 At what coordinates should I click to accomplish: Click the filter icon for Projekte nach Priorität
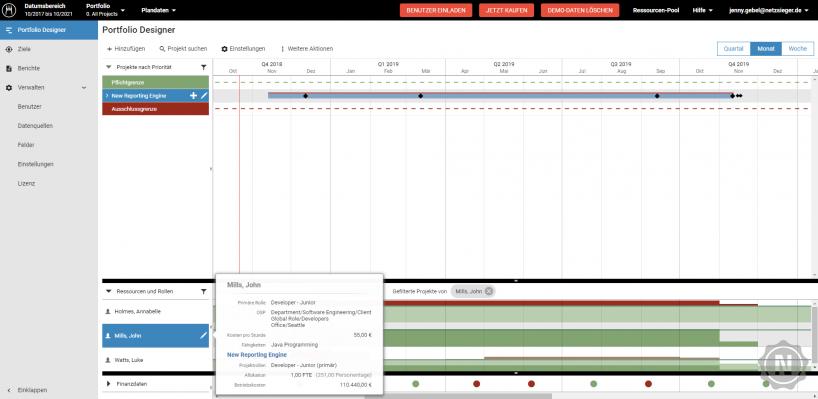[203, 67]
